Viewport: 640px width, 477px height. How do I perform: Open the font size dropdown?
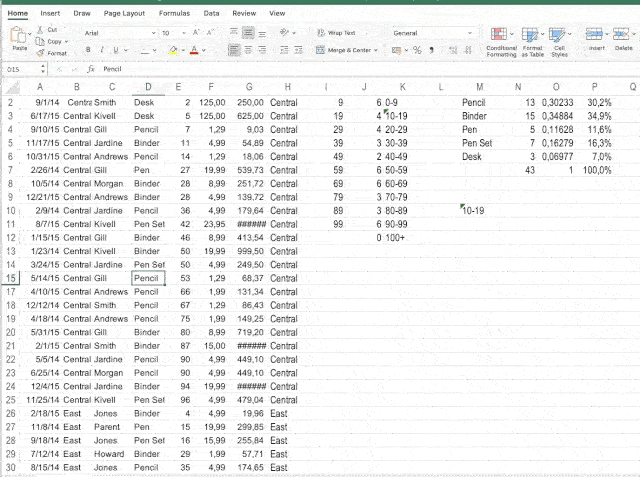[x=184, y=33]
